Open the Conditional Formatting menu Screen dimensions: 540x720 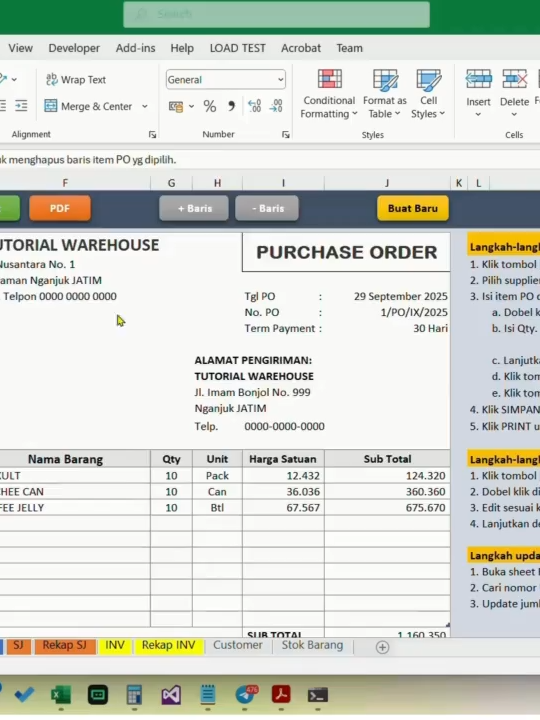[x=329, y=94]
